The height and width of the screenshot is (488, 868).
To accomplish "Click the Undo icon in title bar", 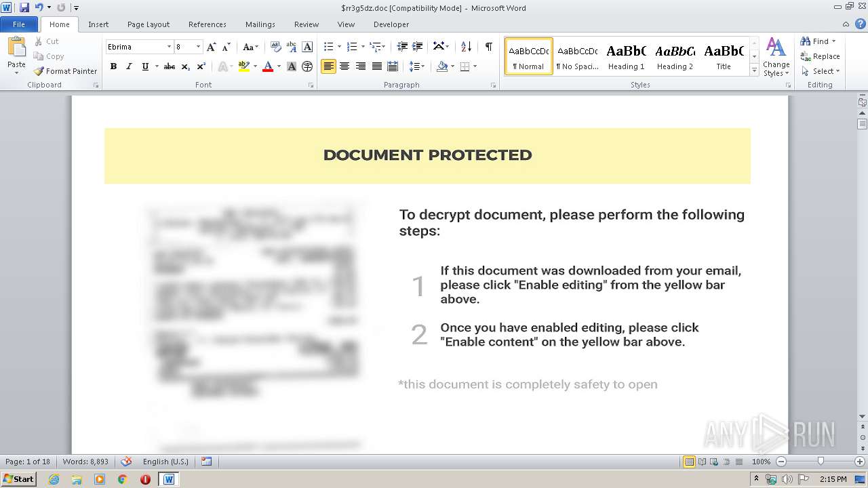I will (39, 7).
